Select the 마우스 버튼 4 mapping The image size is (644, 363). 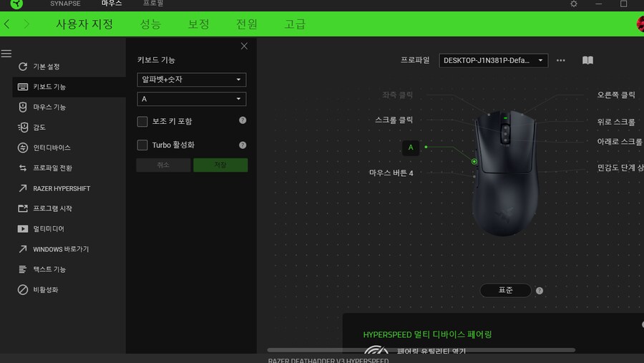point(391,173)
